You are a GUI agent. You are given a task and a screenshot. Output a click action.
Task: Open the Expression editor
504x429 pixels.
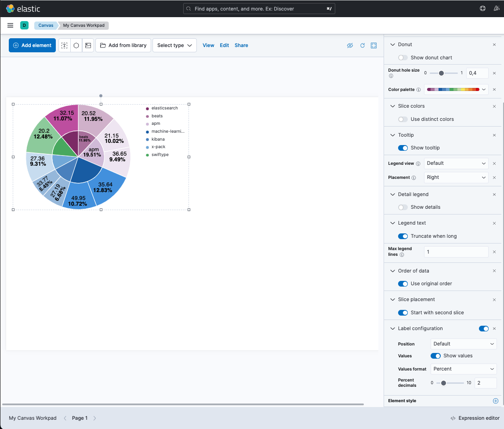click(475, 418)
